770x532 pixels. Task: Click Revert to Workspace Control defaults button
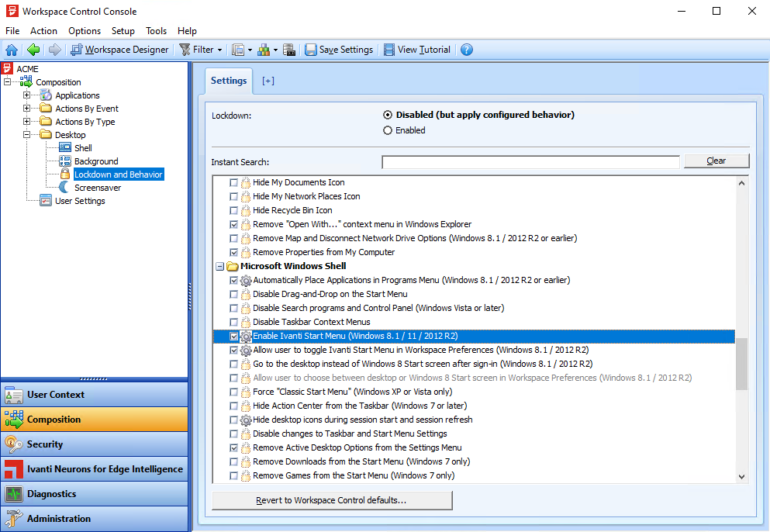[331, 500]
